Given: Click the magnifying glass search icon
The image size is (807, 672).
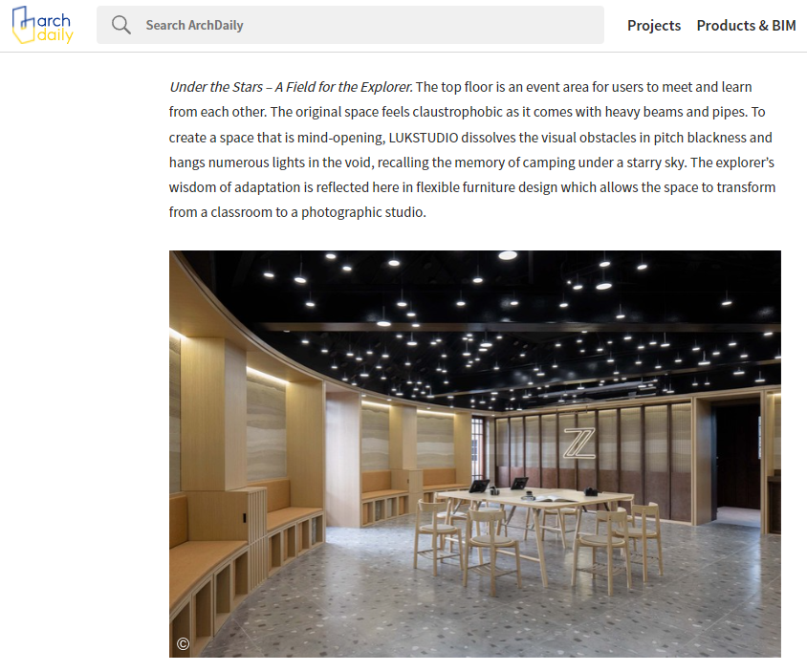Looking at the screenshot, I should click(120, 25).
